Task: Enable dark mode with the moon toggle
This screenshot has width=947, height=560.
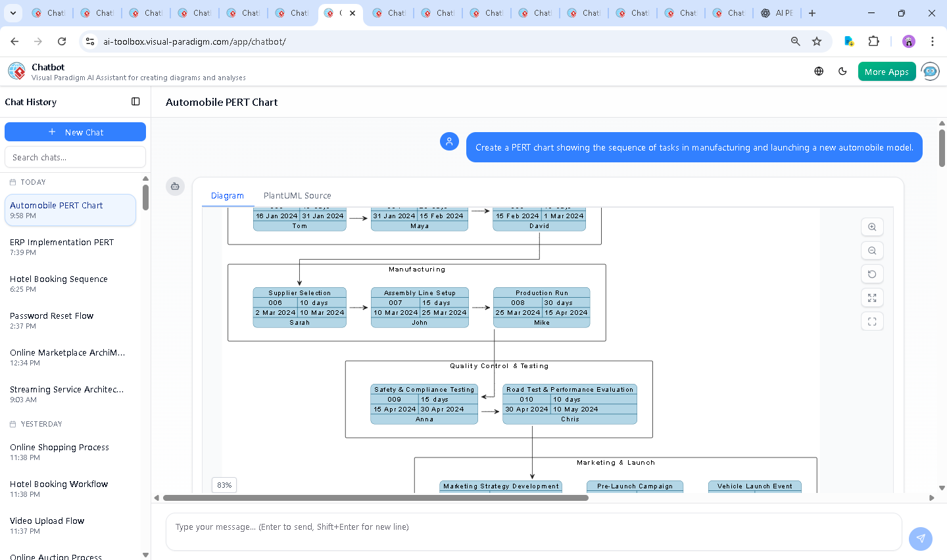Action: coord(842,71)
